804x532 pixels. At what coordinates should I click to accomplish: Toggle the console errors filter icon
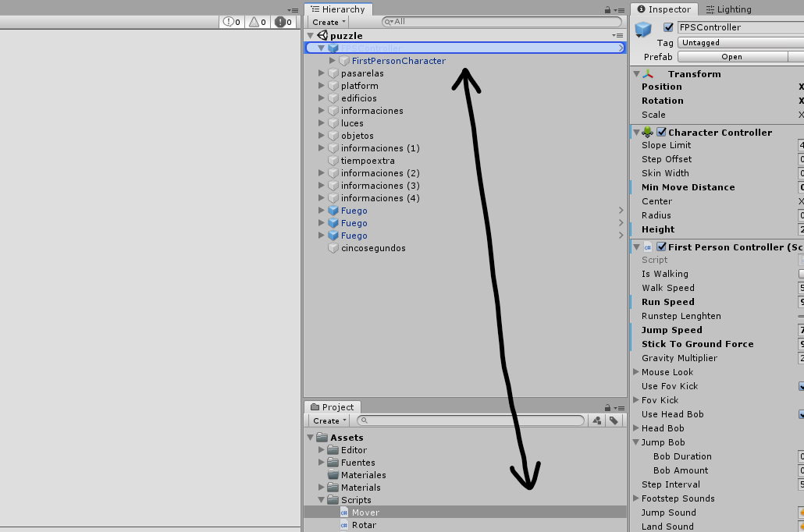point(284,22)
